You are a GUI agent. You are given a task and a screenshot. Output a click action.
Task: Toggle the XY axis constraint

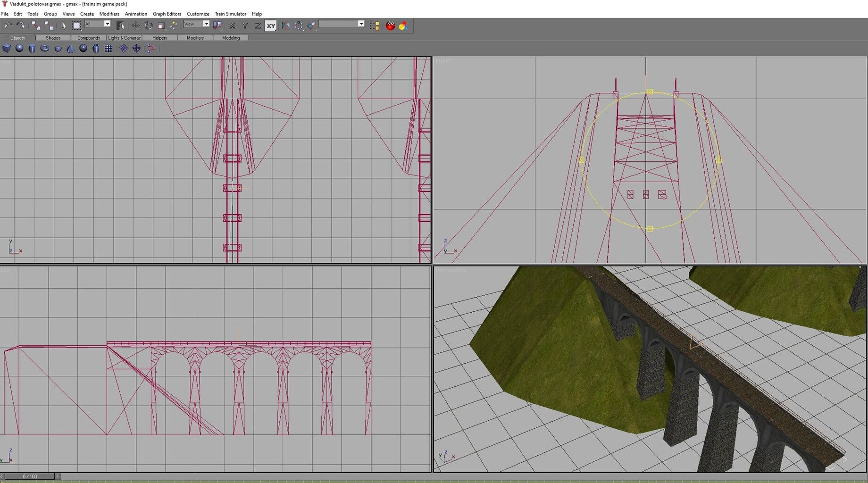tap(270, 25)
